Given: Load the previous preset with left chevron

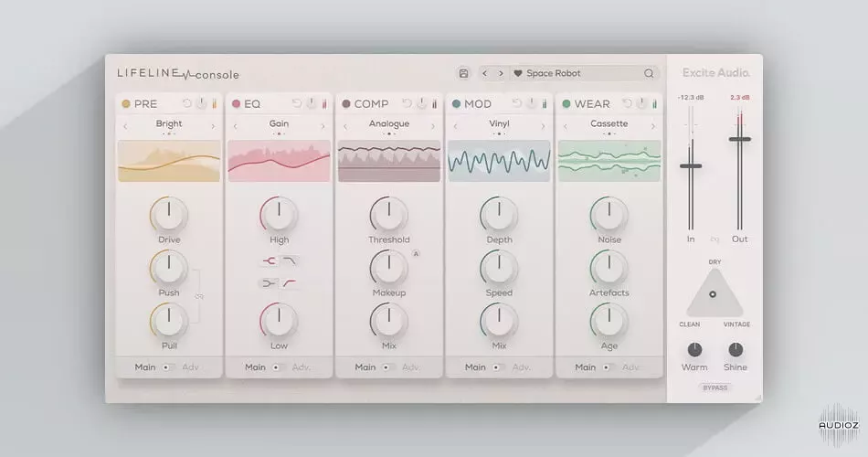Looking at the screenshot, I should (x=485, y=73).
